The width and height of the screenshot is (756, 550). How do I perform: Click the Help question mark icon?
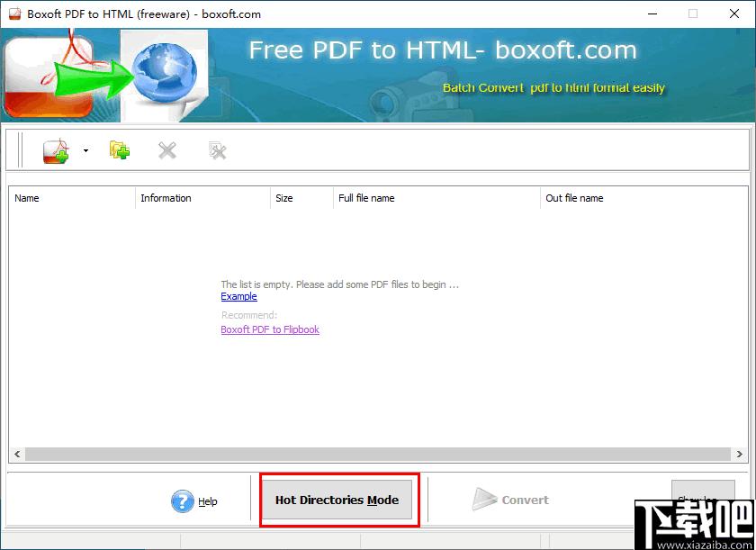click(x=182, y=501)
